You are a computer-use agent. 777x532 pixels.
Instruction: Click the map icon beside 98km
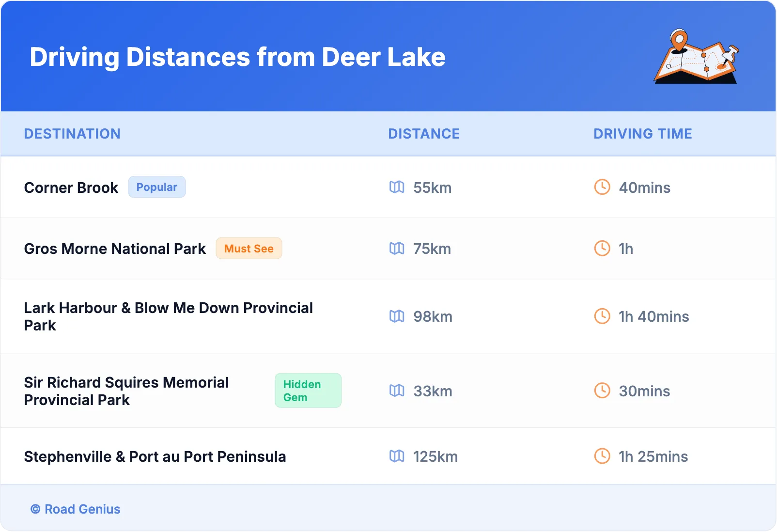point(397,316)
